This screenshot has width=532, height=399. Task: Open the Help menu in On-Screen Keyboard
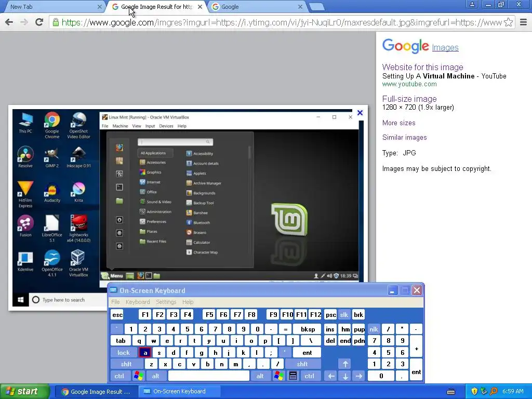[188, 302]
